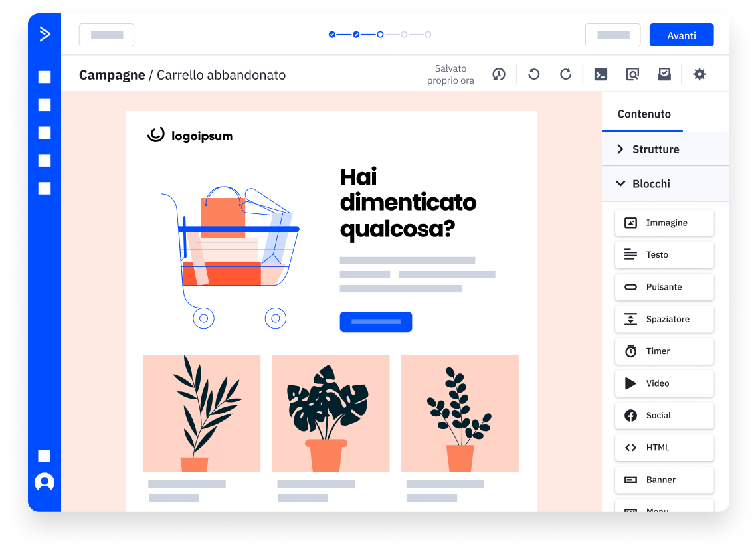Select the palm leaf plant image

click(201, 414)
